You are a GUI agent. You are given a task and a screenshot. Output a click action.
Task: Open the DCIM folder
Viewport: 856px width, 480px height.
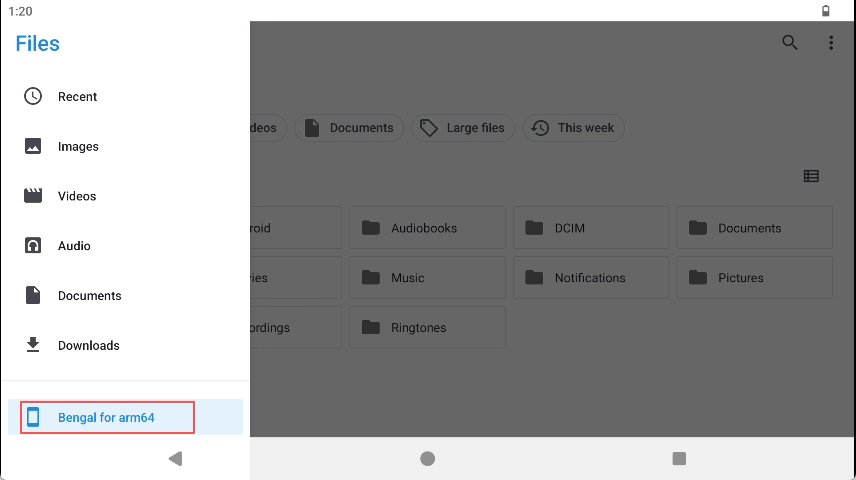[591, 228]
